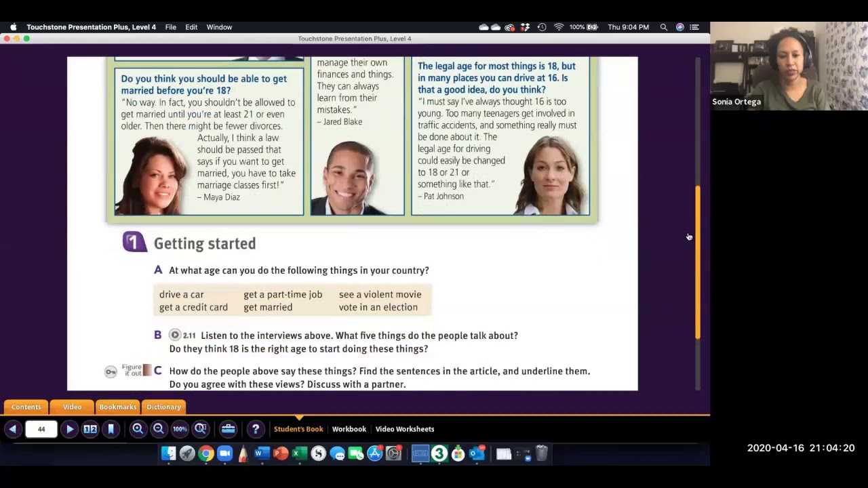Open Zoom from the Dock
This screenshot has width=868, height=488.
(225, 453)
